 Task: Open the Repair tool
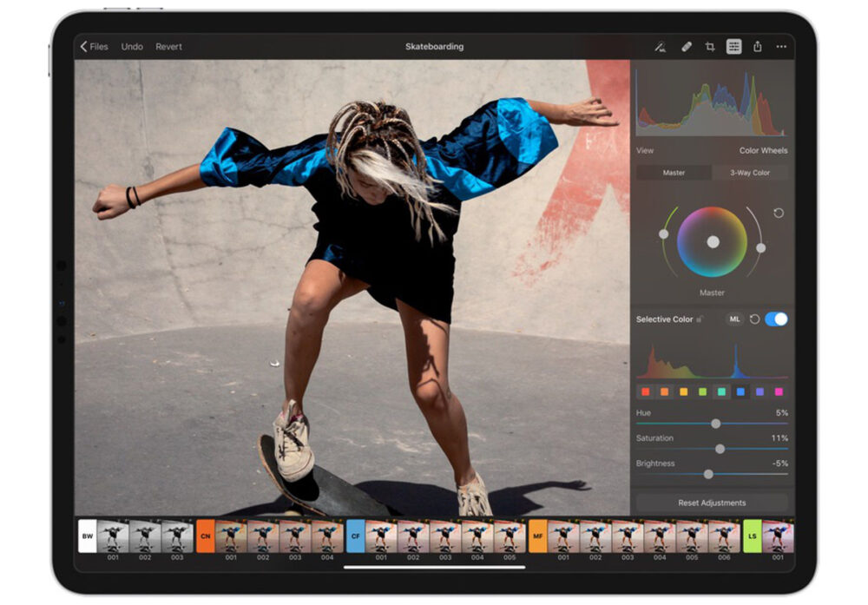[x=686, y=45]
